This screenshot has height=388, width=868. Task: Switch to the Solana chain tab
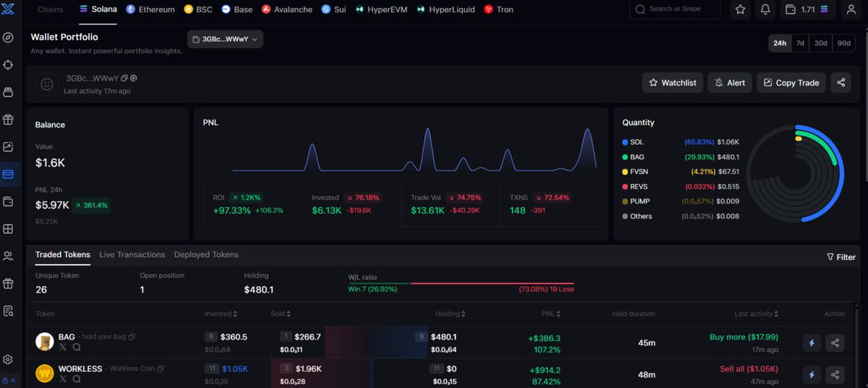coord(98,9)
